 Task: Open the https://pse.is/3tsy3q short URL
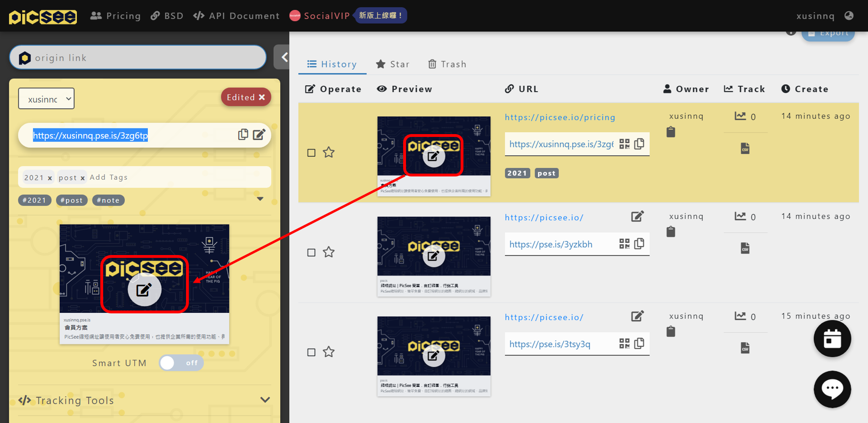click(550, 344)
